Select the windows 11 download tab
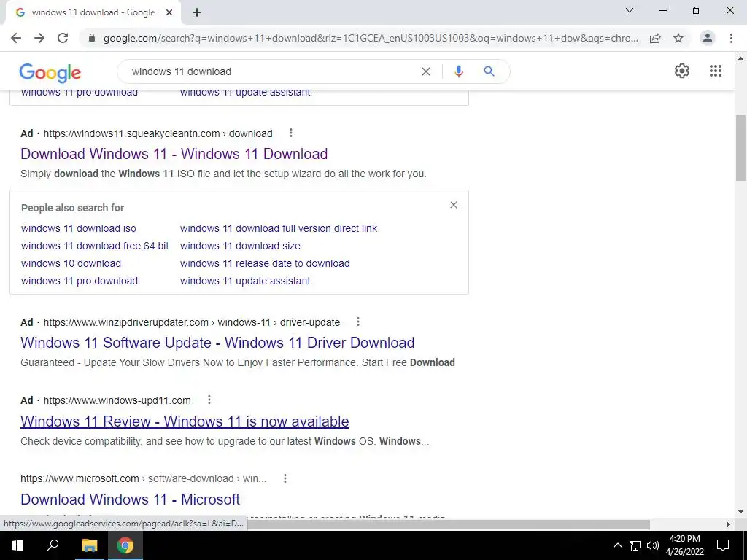This screenshot has height=560, width=747. [93, 12]
